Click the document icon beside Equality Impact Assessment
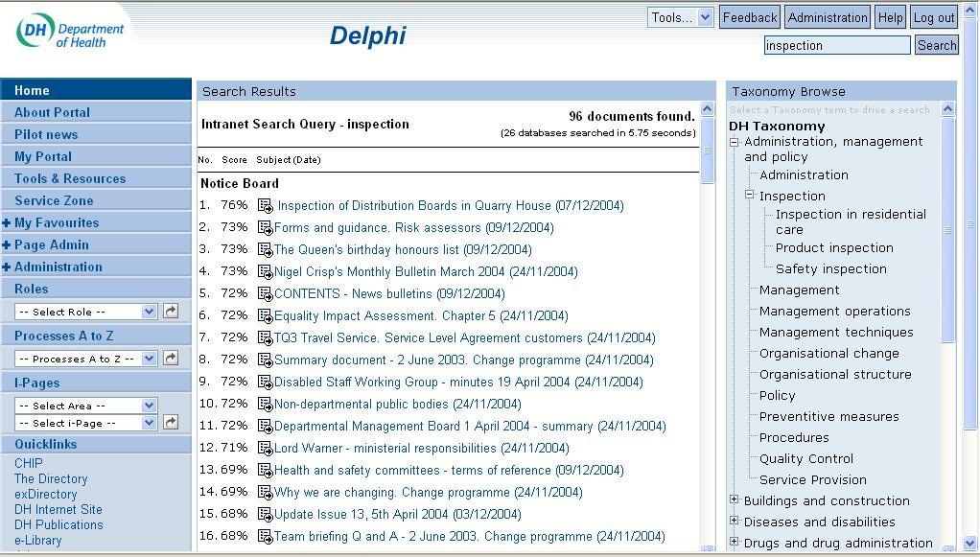The height and width of the screenshot is (557, 980). 266,315
